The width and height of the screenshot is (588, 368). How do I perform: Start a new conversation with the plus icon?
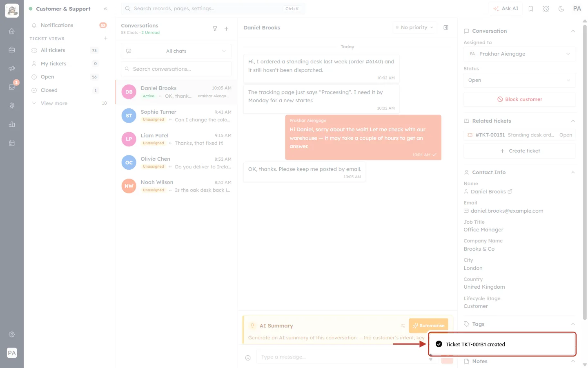[226, 29]
